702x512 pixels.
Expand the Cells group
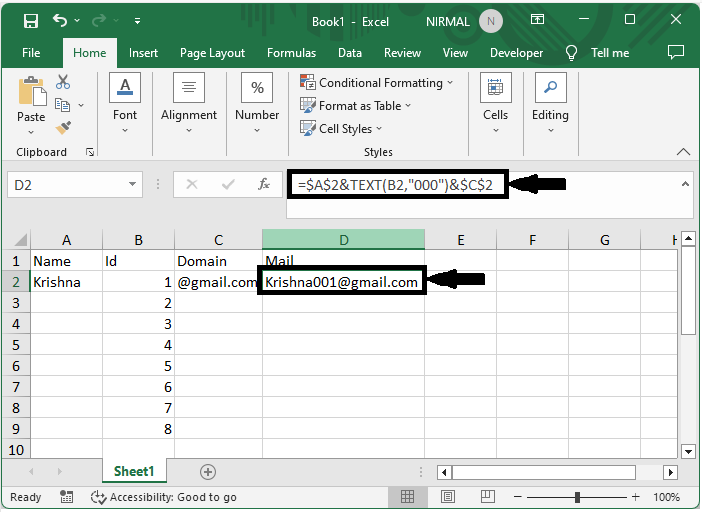pos(496,103)
